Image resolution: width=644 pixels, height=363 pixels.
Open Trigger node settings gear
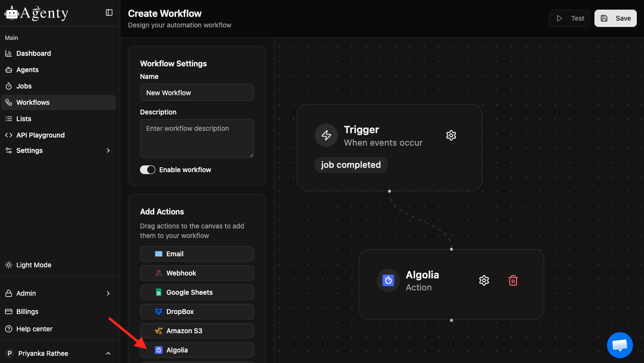[x=451, y=136]
